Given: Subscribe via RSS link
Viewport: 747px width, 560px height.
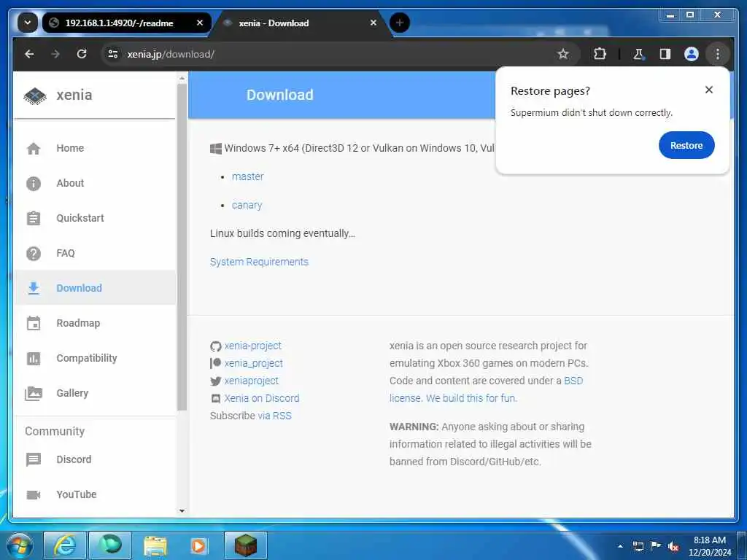Looking at the screenshot, I should pyautogui.click(x=274, y=416).
